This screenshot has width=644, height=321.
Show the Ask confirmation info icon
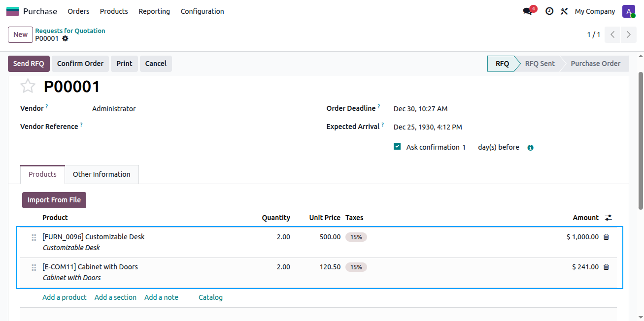coord(531,148)
